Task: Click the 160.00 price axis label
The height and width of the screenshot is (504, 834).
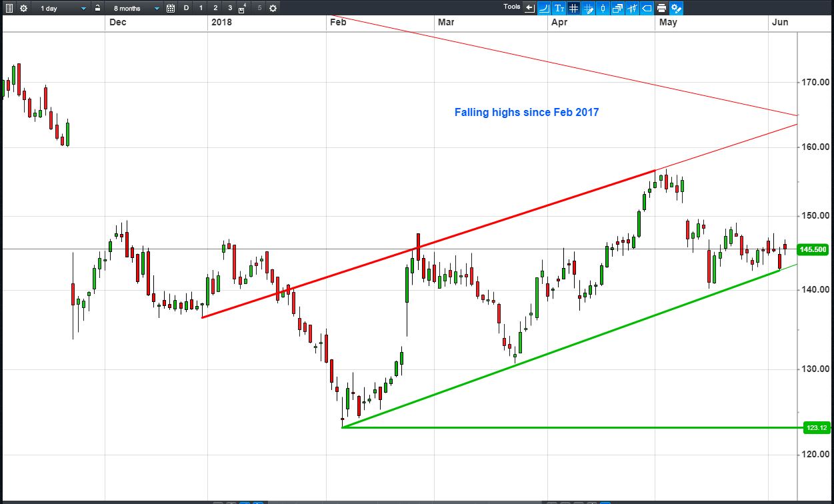Action: (x=815, y=147)
